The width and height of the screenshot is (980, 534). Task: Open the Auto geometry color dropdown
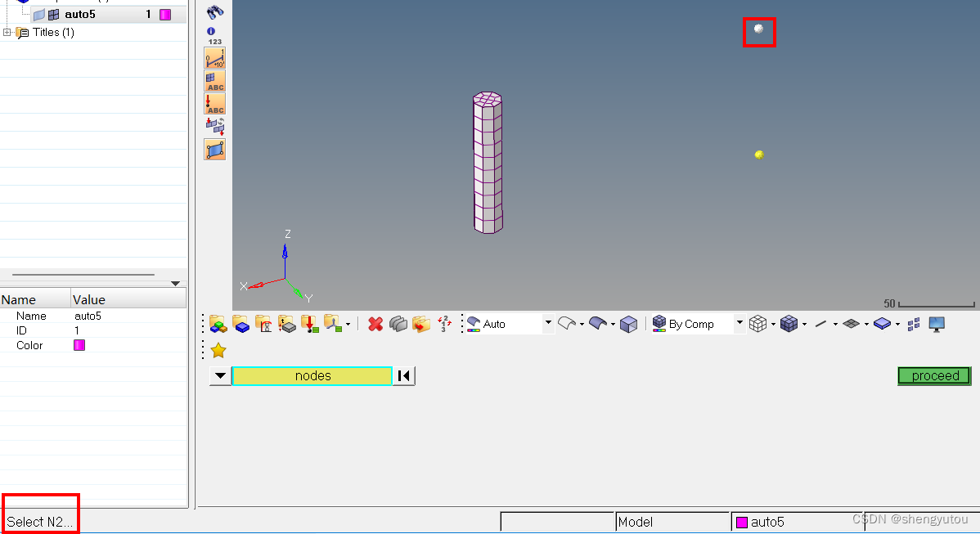pyautogui.click(x=548, y=324)
